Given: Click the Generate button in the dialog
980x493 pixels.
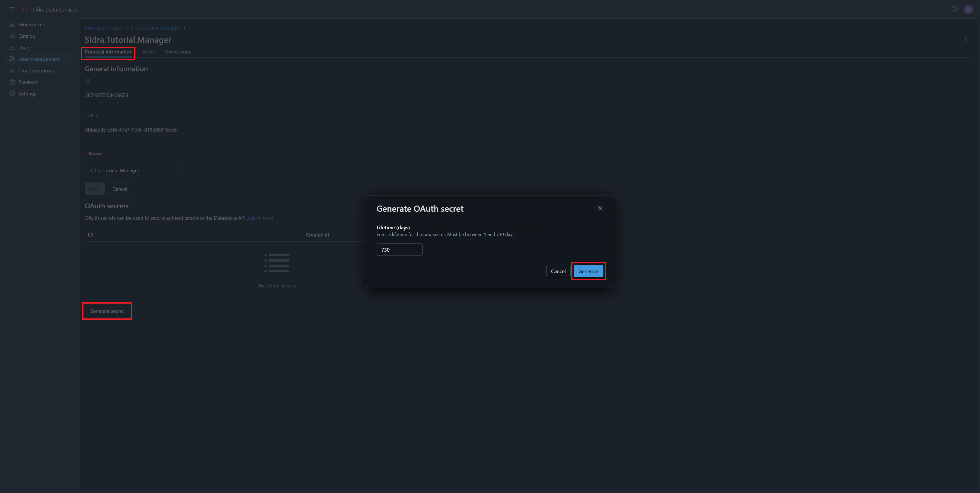Looking at the screenshot, I should [588, 271].
